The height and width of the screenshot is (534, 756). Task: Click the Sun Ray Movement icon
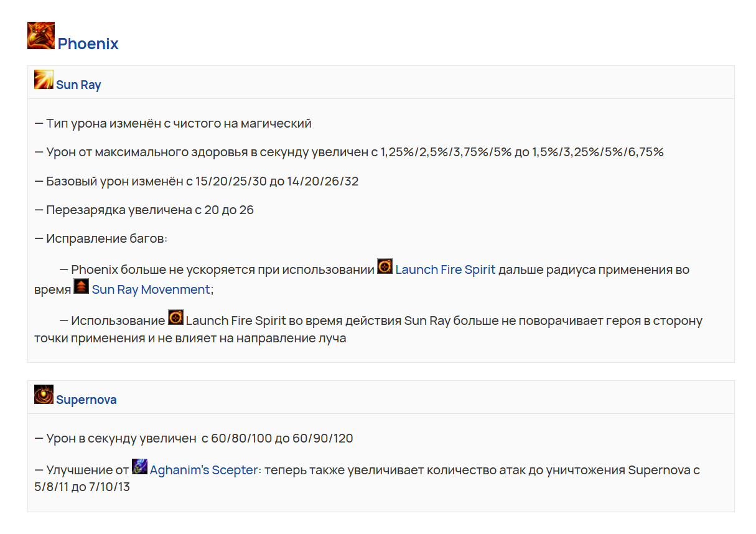point(81,286)
